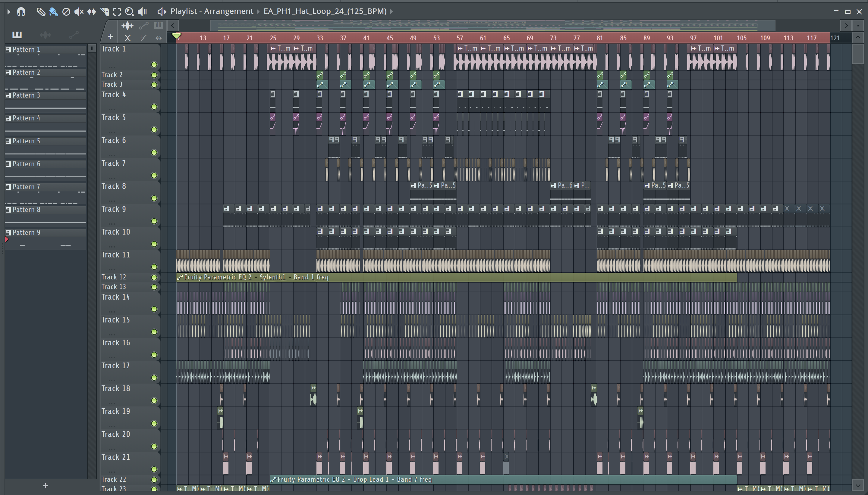The width and height of the screenshot is (868, 495).
Task: Click the speaker icon before Playlist title
Action: 162,11
